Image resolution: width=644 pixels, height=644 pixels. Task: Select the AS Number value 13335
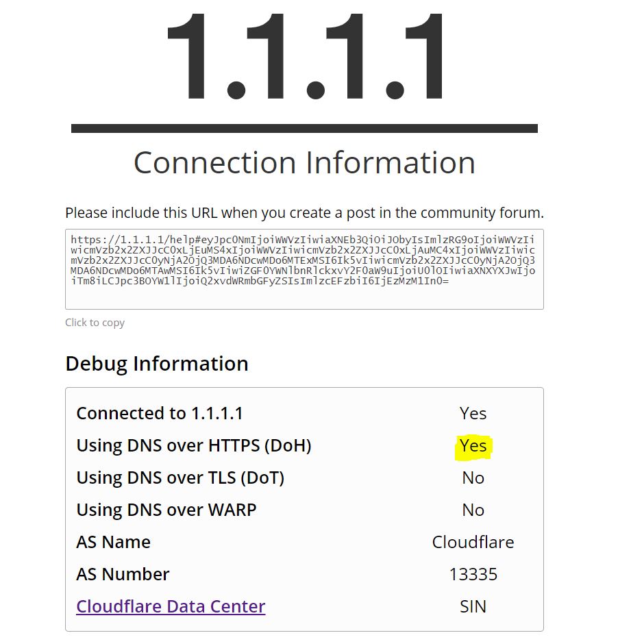point(473,574)
